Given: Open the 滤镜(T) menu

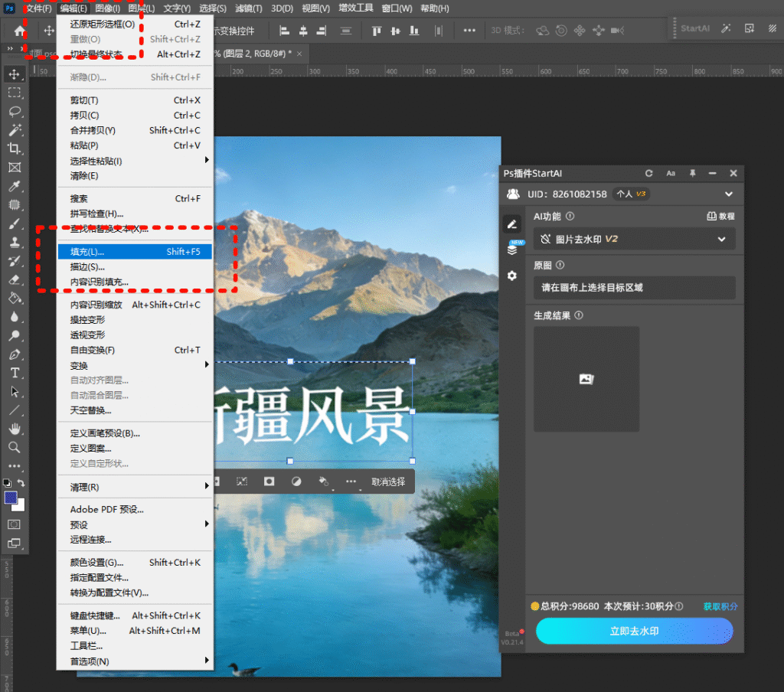Looking at the screenshot, I should pos(248,8).
